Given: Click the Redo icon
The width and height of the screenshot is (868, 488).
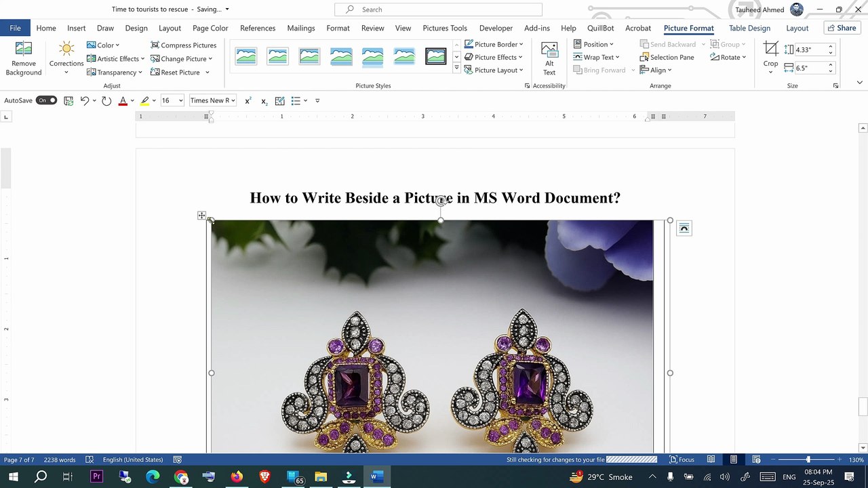Looking at the screenshot, I should (x=106, y=100).
